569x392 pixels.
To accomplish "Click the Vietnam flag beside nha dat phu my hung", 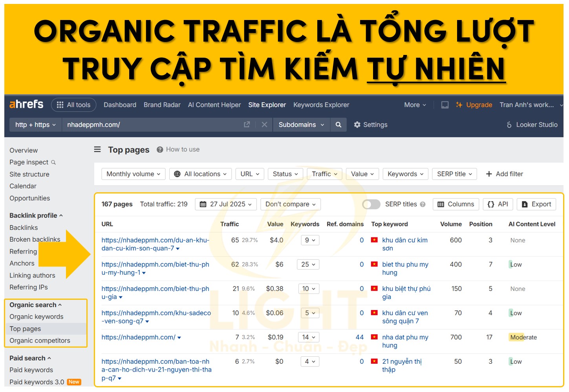I will (374, 337).
